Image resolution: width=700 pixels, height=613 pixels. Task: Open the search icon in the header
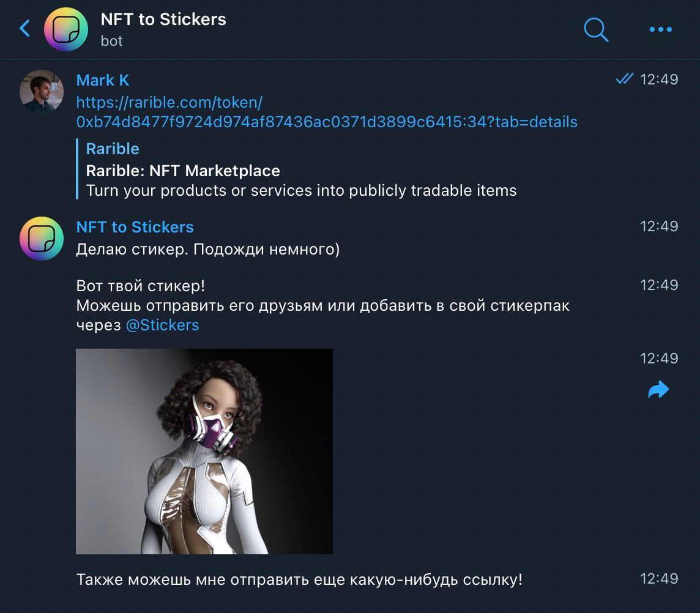[x=595, y=29]
